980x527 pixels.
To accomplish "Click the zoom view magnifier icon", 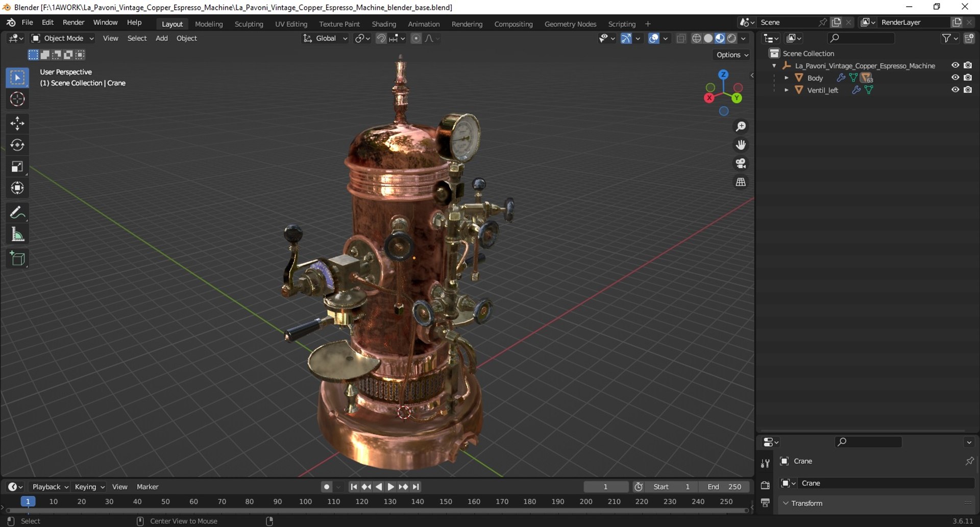I will pyautogui.click(x=741, y=126).
